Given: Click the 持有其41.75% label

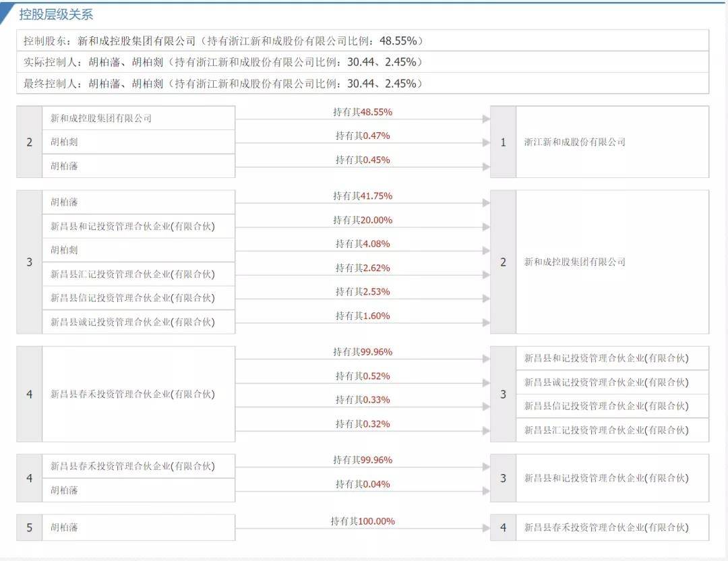Looking at the screenshot, I should [363, 196].
